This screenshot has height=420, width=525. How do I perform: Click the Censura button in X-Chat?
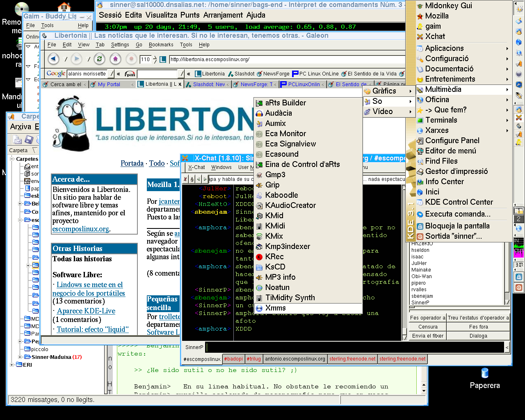[x=428, y=327]
